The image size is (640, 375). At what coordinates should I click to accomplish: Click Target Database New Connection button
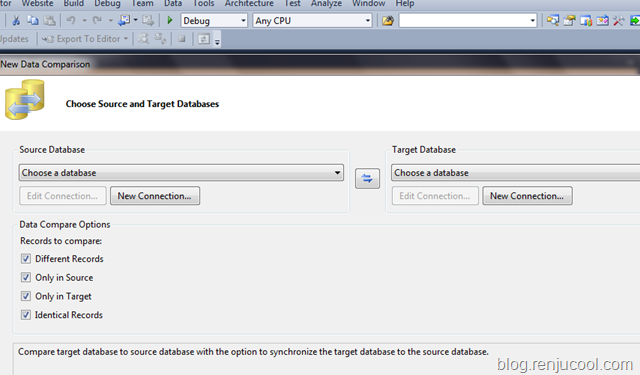tap(527, 196)
